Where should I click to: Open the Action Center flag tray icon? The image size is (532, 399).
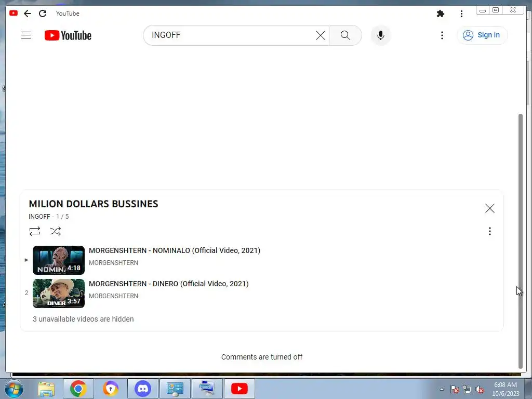[x=455, y=390]
